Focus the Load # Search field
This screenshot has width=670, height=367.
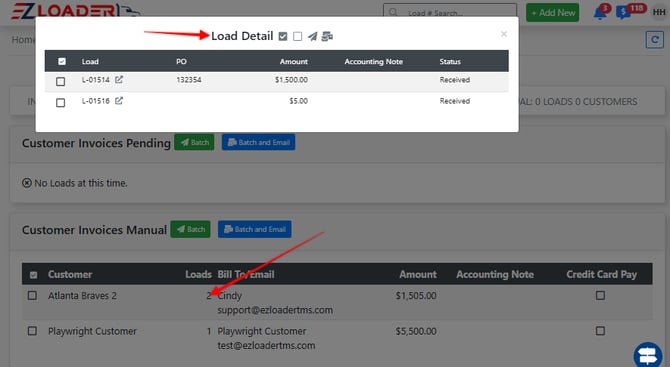[450, 13]
